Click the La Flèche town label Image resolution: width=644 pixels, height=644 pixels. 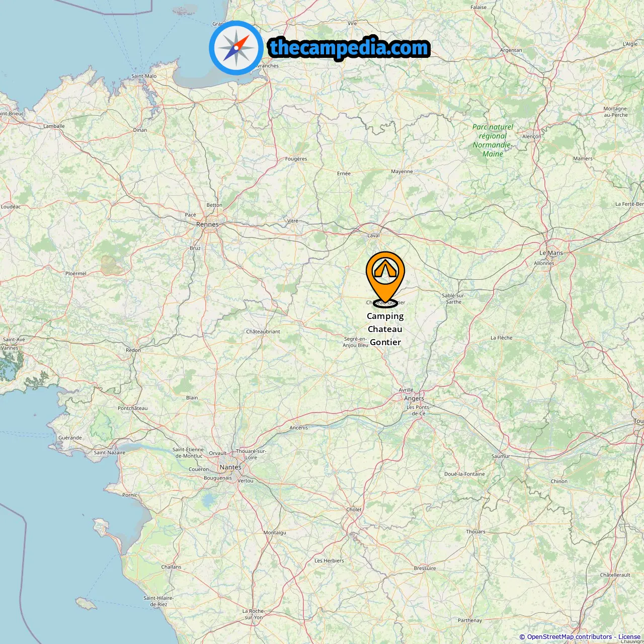coord(502,338)
